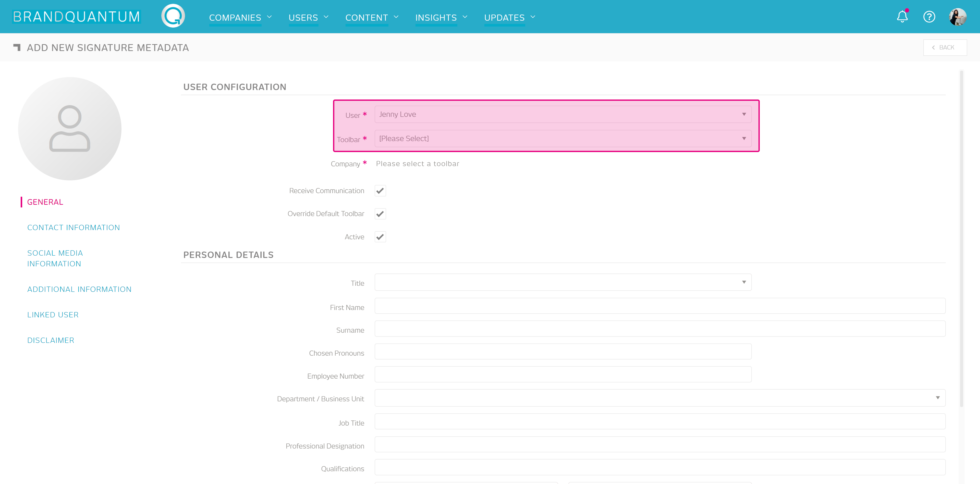
Task: Expand the Content menu
Action: (372, 18)
